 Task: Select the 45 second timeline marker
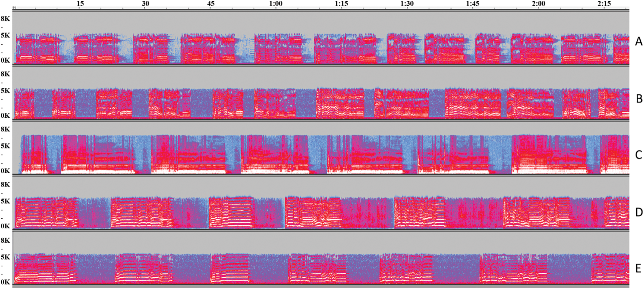[x=211, y=4]
